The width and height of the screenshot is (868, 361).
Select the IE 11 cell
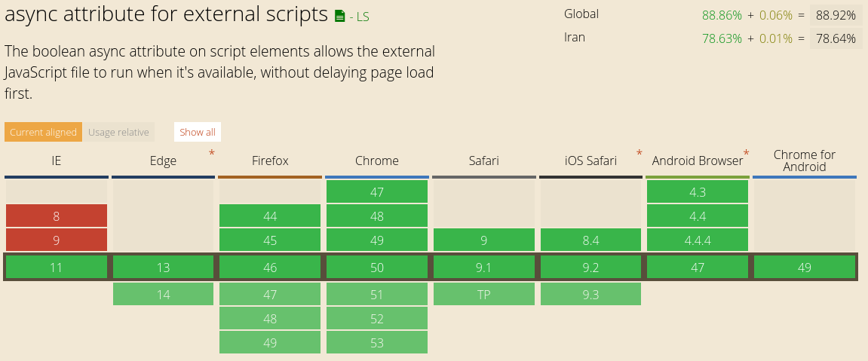click(x=57, y=267)
